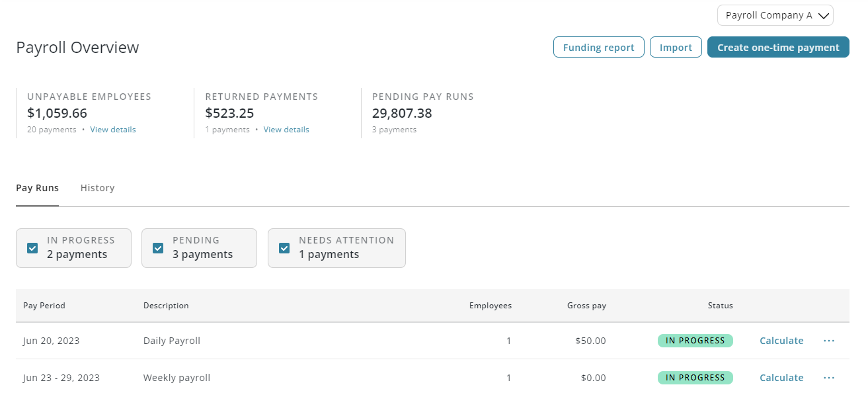Uncheck the Pending filter checkbox

point(158,248)
